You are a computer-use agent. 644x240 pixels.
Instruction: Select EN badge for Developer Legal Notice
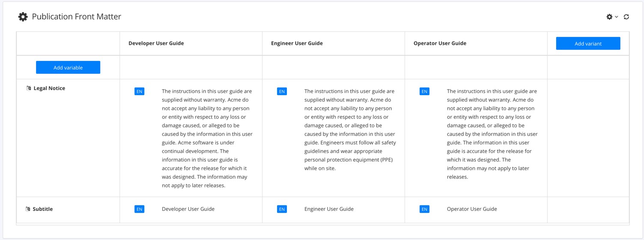[139, 91]
